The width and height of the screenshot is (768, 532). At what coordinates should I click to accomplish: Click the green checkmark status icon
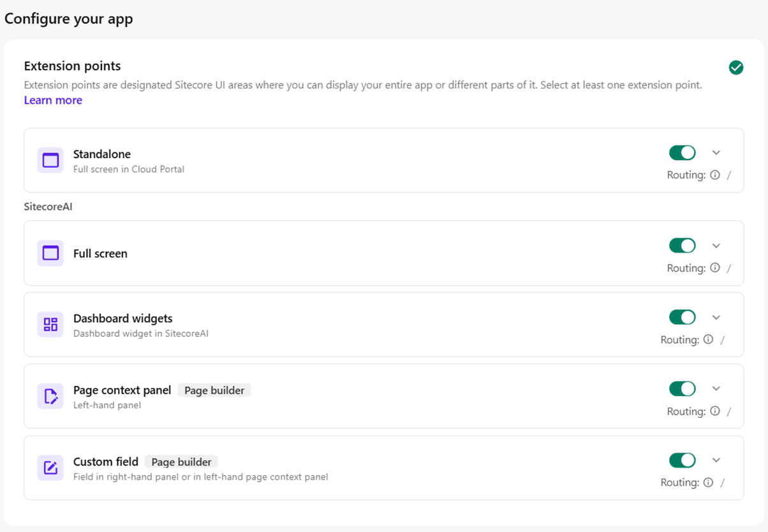pos(736,67)
